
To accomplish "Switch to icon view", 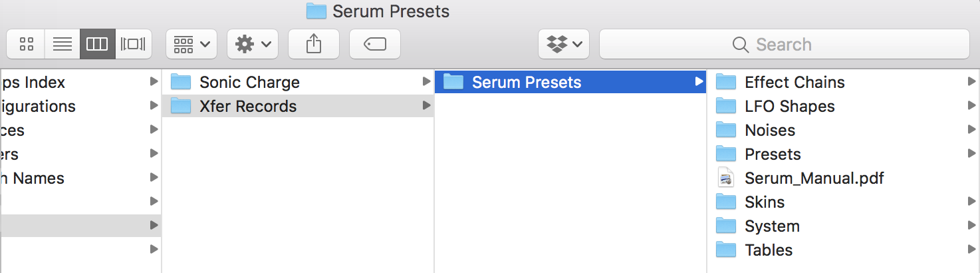I will [x=27, y=45].
